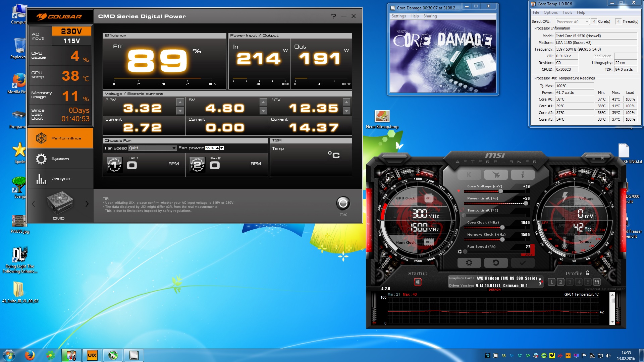The image size is (644, 362).
Task: Click the CMD power supply thumbnail
Action: [x=60, y=203]
